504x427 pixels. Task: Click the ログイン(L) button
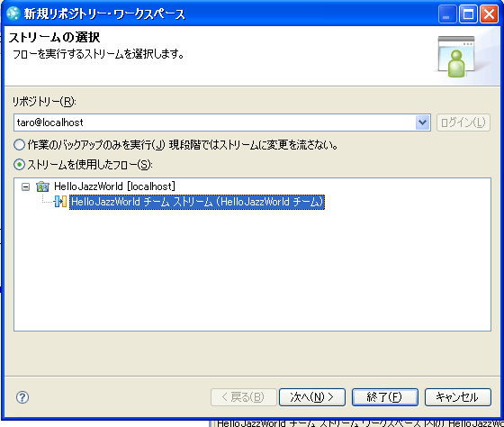[x=463, y=123]
